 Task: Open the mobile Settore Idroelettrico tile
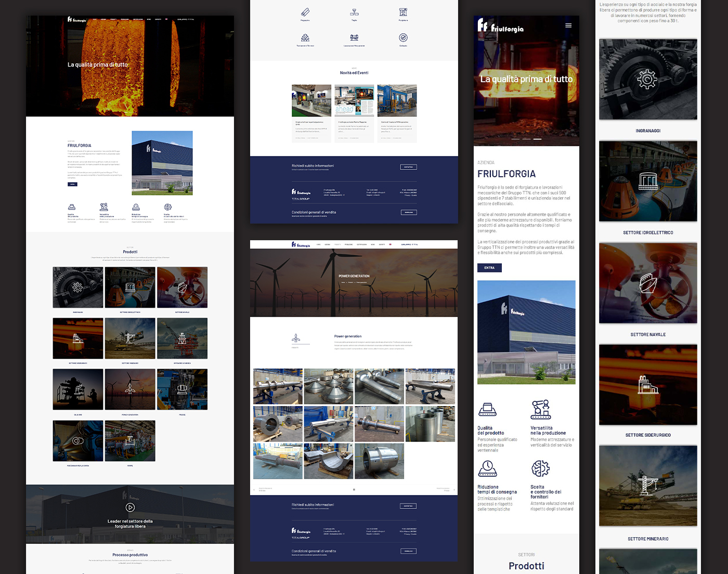pyautogui.click(x=648, y=181)
